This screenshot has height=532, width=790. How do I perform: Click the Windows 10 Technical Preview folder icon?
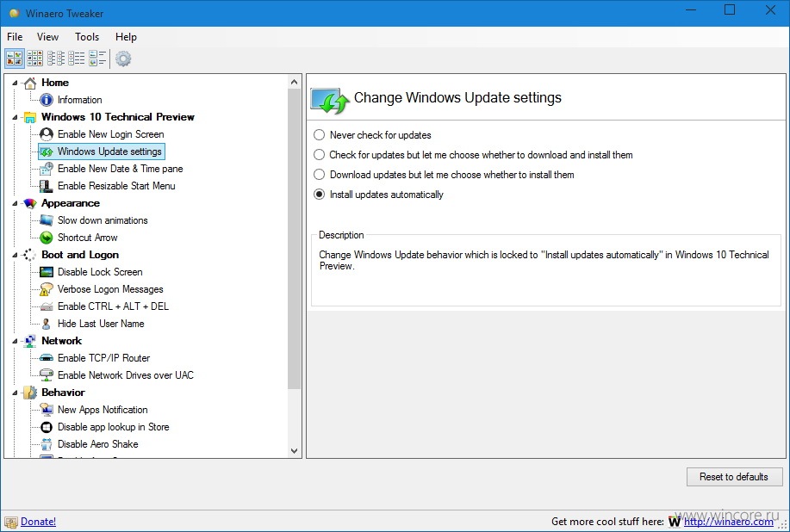click(30, 117)
